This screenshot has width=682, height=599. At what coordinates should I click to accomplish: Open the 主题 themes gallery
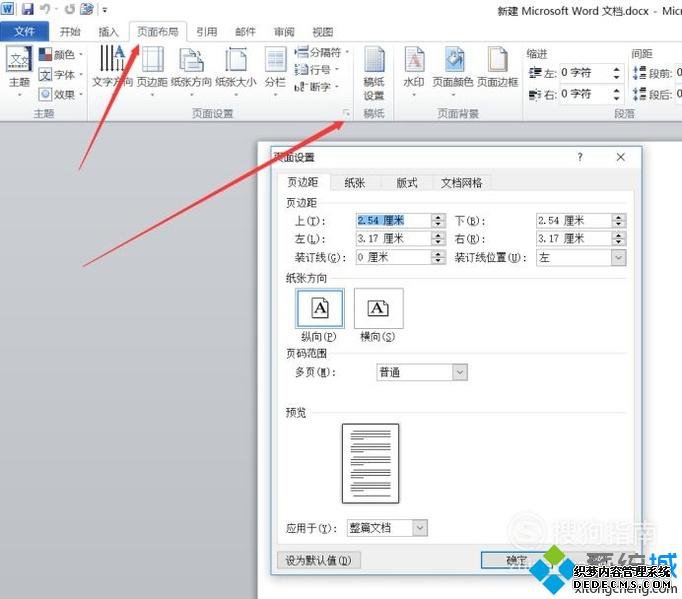(x=20, y=70)
